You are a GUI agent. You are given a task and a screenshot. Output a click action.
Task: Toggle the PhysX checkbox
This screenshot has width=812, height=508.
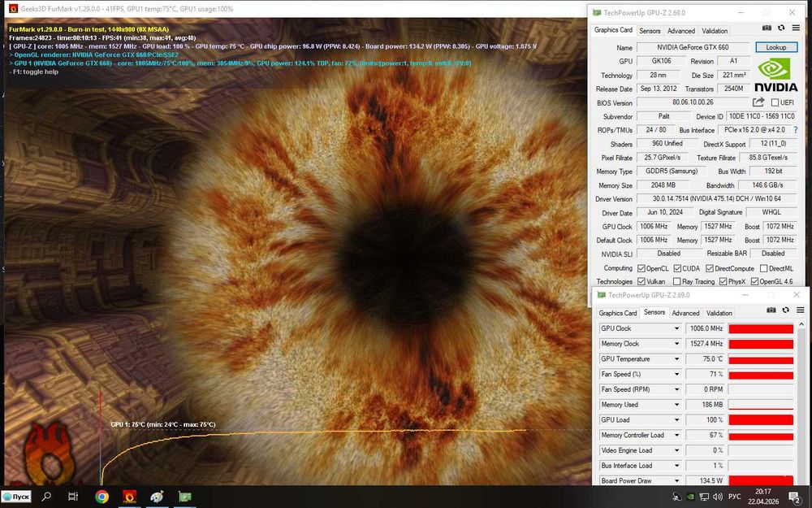point(723,281)
